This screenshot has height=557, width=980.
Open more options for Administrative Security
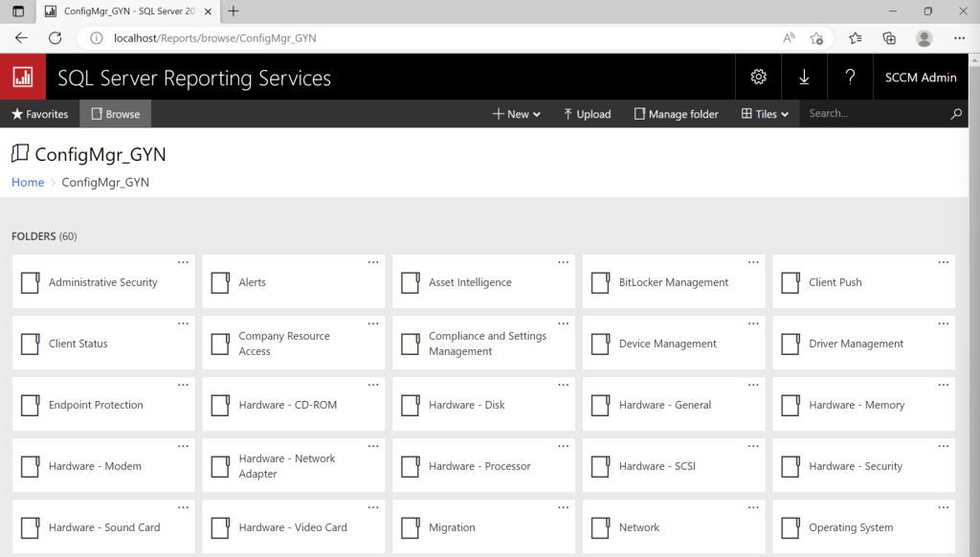point(183,262)
